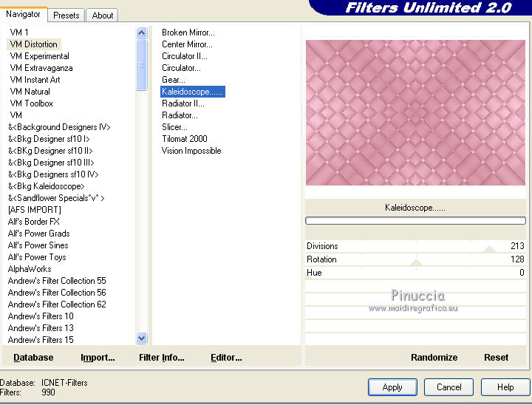Select Alf's Power Sines category
Screen dimensions: 532x405
pyautogui.click(x=38, y=245)
